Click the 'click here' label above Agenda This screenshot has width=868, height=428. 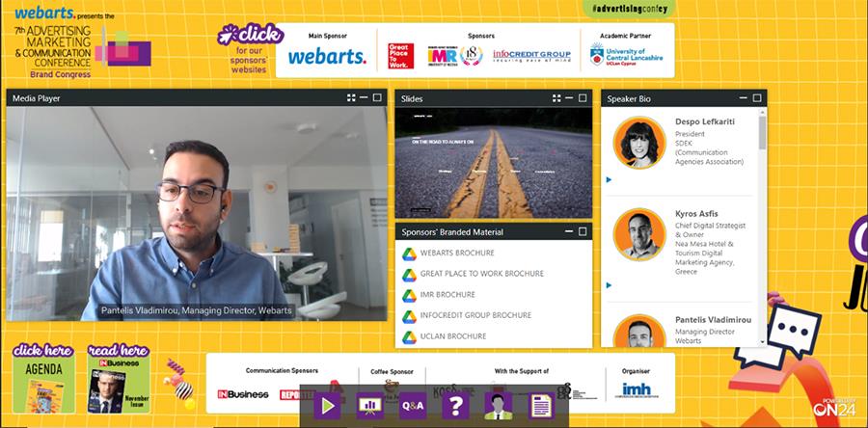coord(43,351)
